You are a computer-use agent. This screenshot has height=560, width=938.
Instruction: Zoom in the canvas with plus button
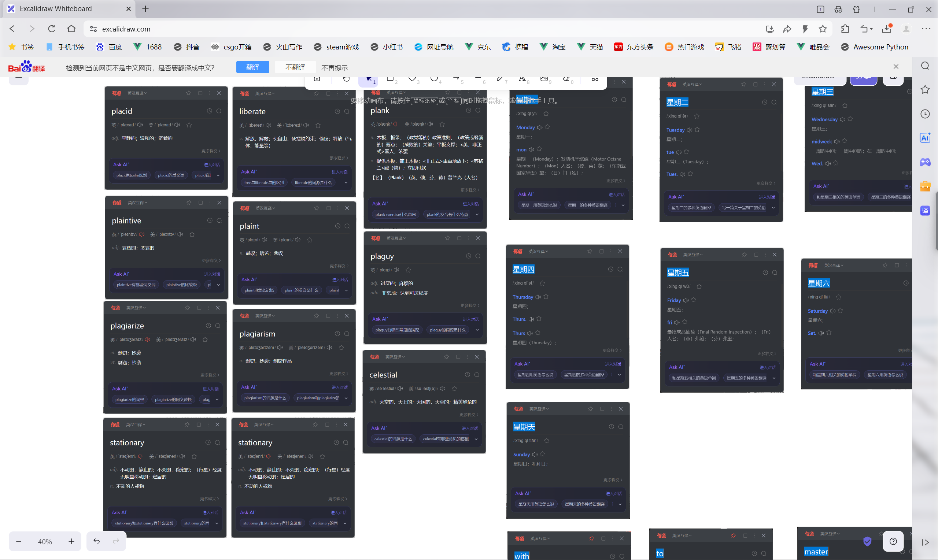coord(71,542)
